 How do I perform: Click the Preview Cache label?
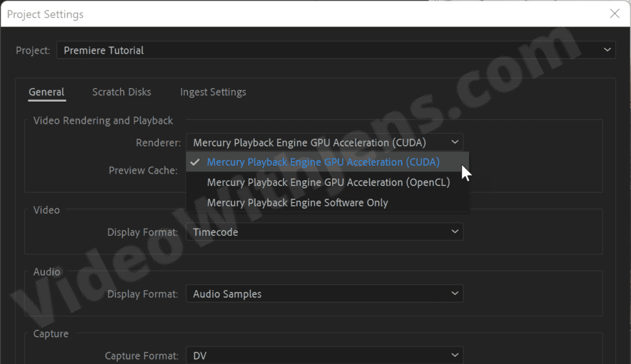point(143,171)
